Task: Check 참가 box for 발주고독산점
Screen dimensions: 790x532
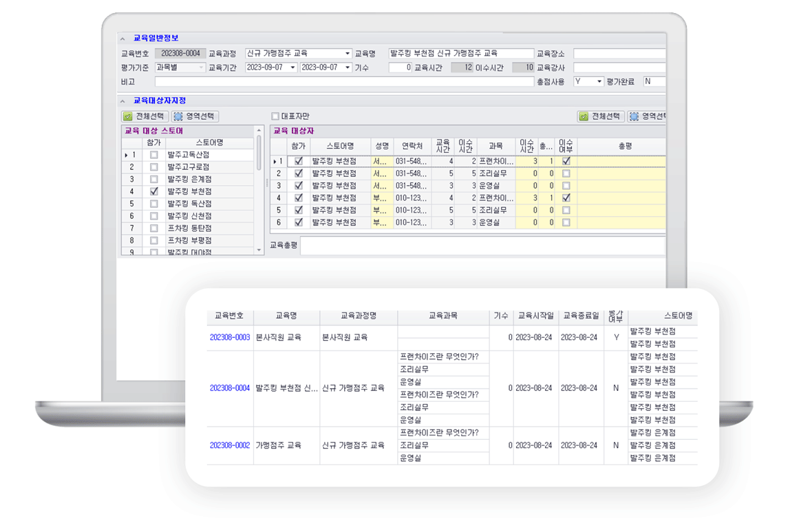Action: (154, 156)
